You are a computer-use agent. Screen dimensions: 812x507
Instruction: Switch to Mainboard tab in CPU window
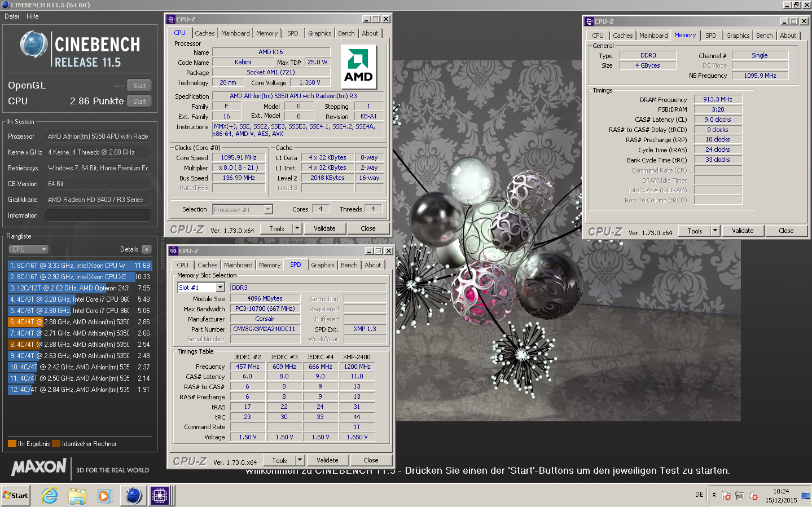pos(235,33)
